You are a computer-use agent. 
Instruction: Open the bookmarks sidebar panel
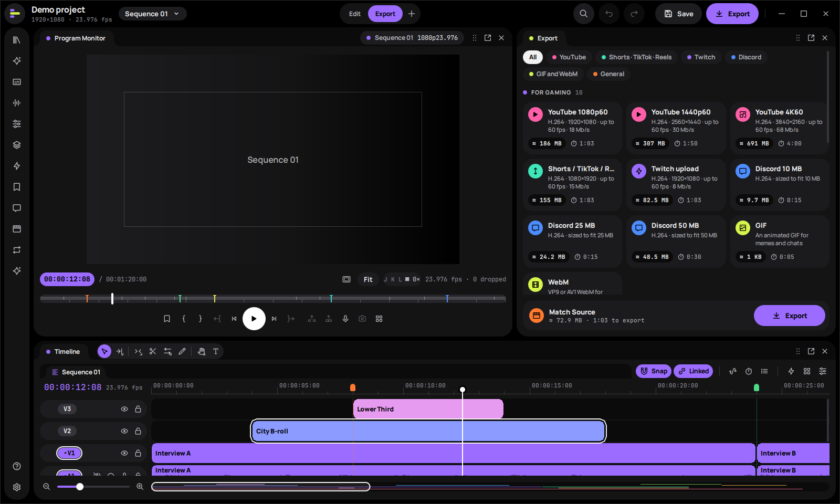pos(17,187)
